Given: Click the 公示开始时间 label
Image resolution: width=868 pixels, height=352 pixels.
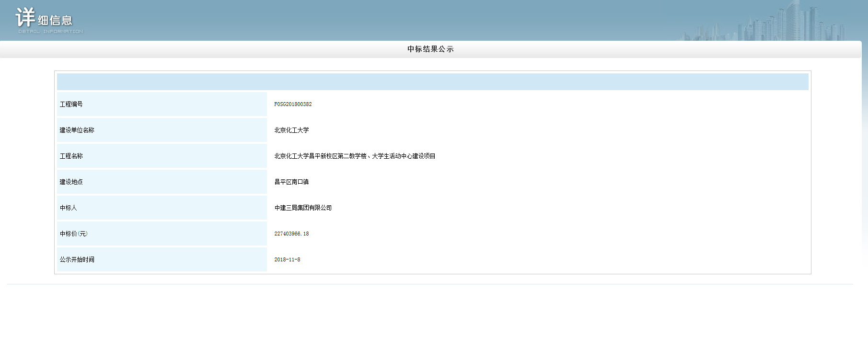Looking at the screenshot, I should coord(77,259).
